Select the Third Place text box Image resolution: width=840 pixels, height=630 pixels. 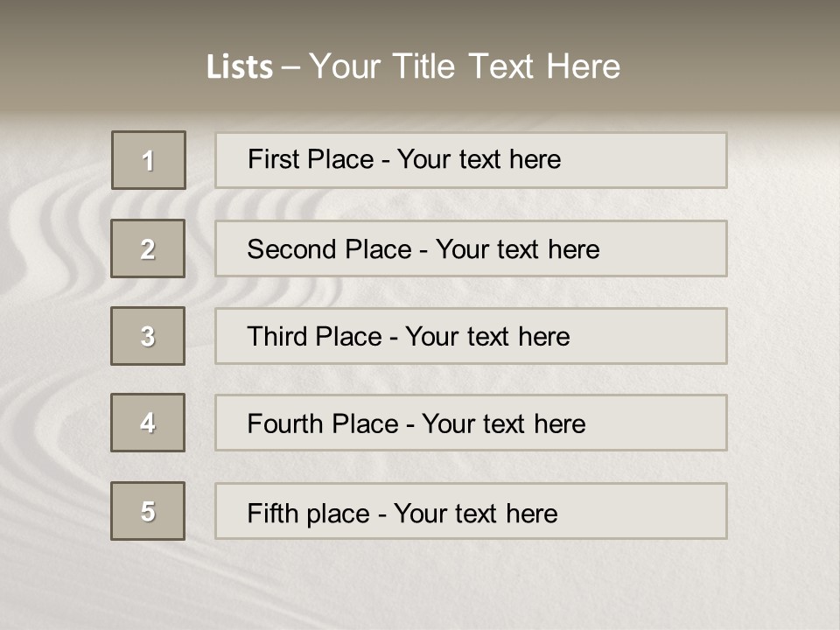click(x=471, y=336)
